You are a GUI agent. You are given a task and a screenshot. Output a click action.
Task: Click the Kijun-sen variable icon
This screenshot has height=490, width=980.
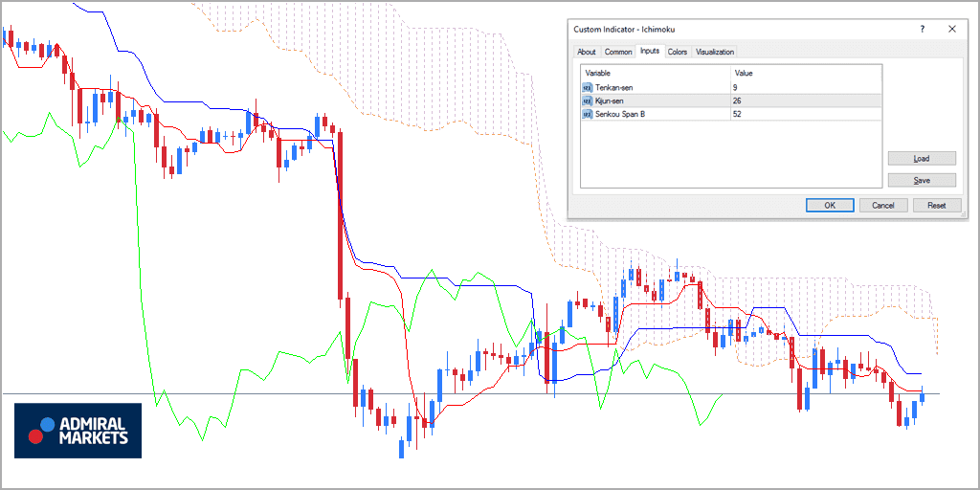point(588,100)
